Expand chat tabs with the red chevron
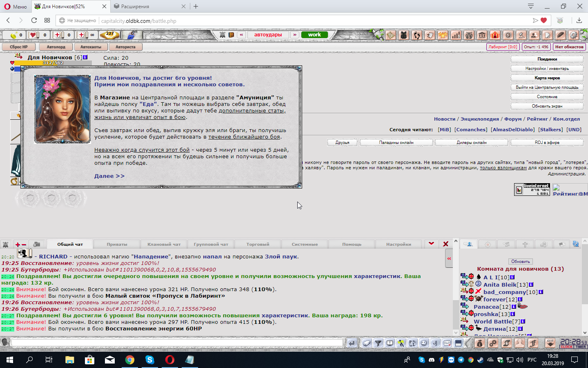This screenshot has width=588, height=368. coord(431,244)
